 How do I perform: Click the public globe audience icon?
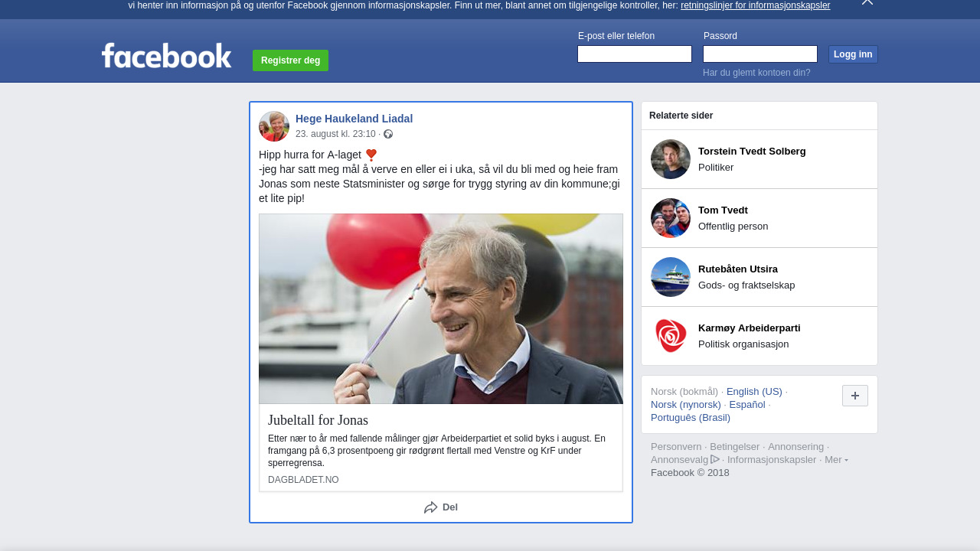[388, 134]
